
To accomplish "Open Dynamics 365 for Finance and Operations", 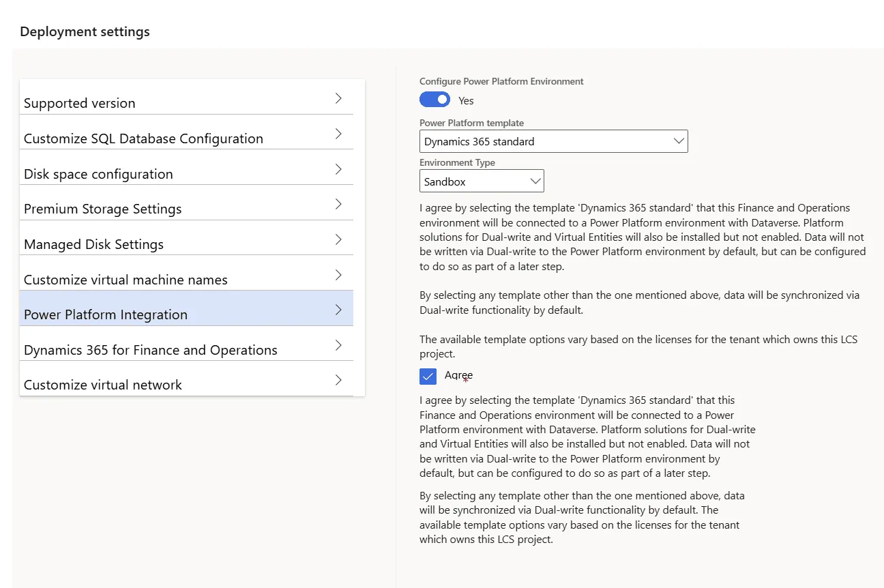I will (x=186, y=344).
